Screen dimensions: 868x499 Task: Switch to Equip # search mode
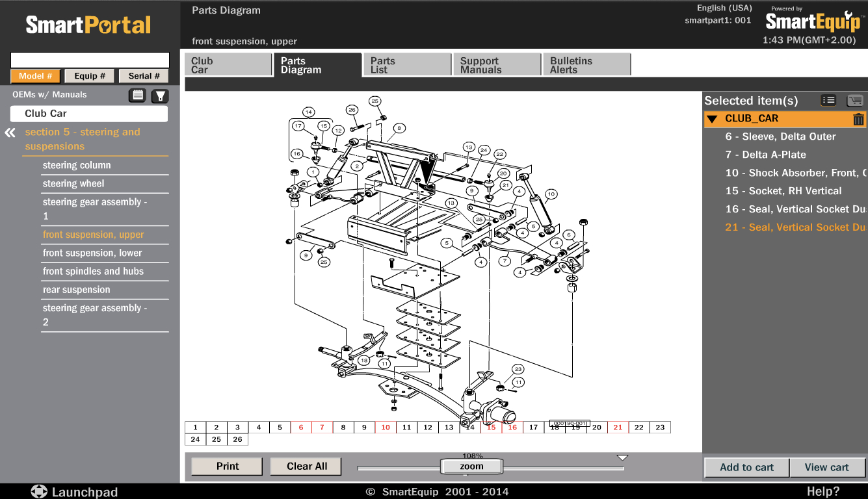tap(89, 76)
